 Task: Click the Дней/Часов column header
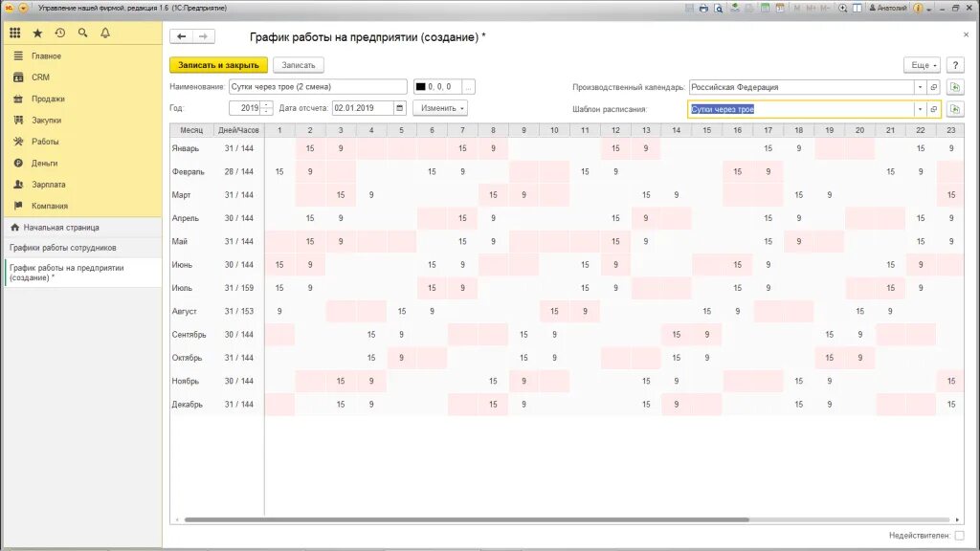click(238, 130)
